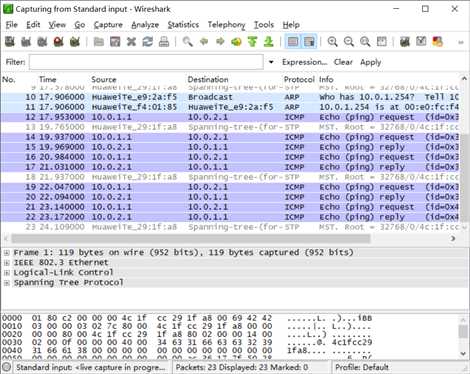Sort by the Protocol column header

[x=299, y=79]
